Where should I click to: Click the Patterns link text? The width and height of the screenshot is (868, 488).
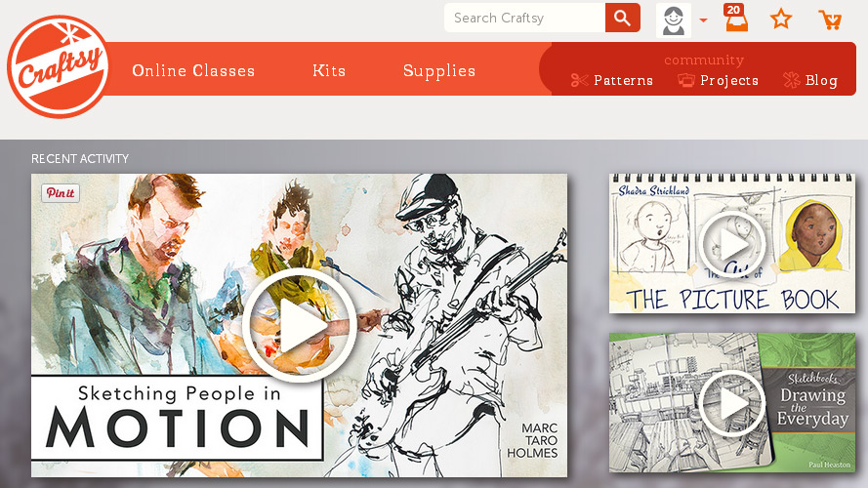pyautogui.click(x=623, y=81)
